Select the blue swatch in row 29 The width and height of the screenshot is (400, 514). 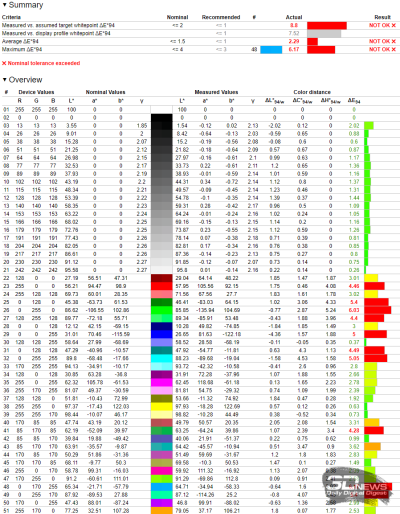tap(162, 334)
